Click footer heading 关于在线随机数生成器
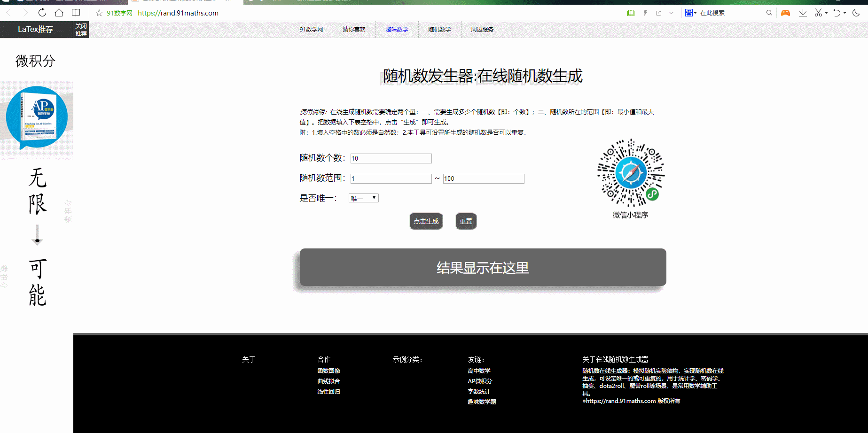The image size is (868, 433). point(615,359)
